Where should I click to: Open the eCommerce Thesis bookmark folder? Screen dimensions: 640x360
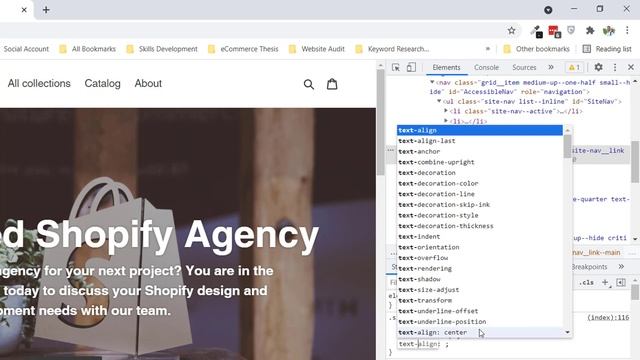click(x=243, y=49)
